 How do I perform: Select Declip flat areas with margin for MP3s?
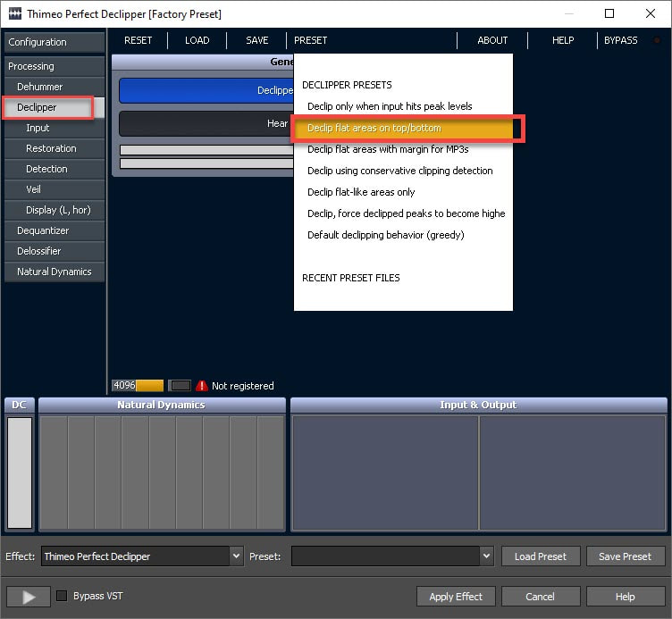coord(403,149)
